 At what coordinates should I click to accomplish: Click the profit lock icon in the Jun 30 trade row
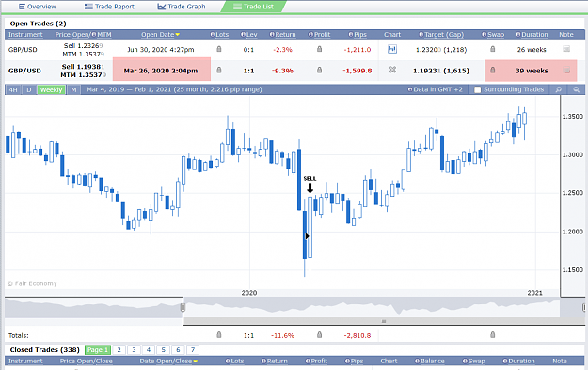[x=319, y=49]
